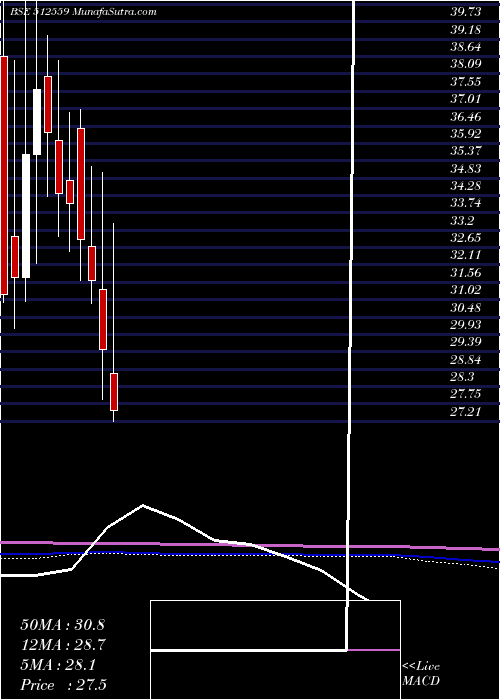The width and height of the screenshot is (500, 700).
Task: Click the 27.21 price axis label
Action: [x=466, y=412]
